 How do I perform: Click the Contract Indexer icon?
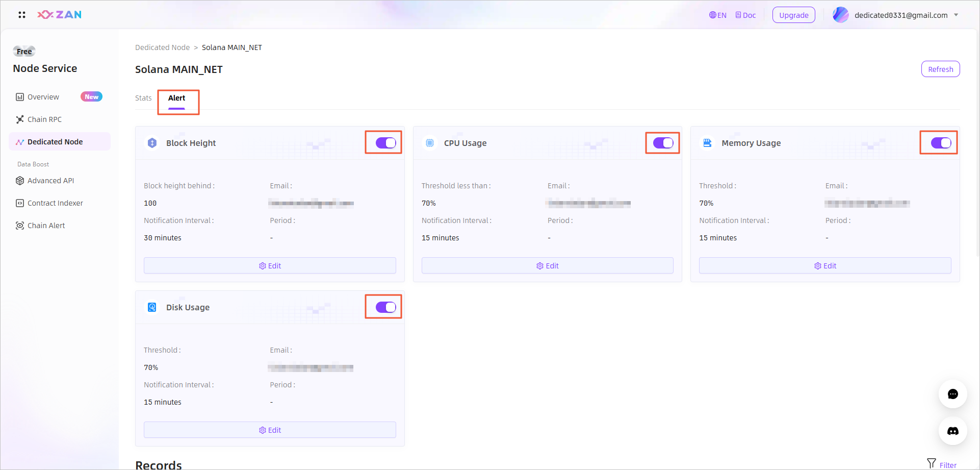coord(20,203)
